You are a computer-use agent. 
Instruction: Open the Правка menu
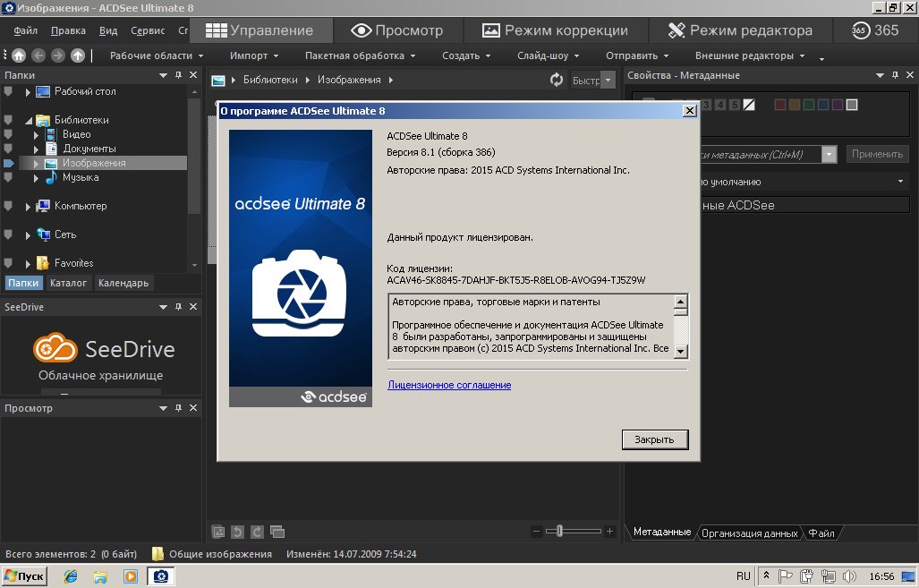click(x=68, y=30)
